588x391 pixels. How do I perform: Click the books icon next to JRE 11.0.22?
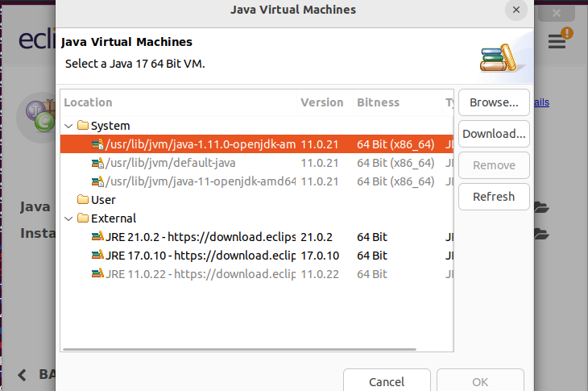pos(97,273)
